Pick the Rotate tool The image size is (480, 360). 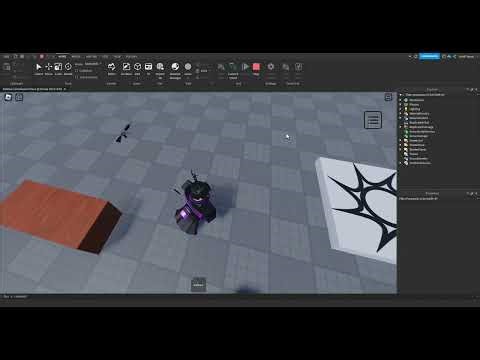tap(68, 68)
